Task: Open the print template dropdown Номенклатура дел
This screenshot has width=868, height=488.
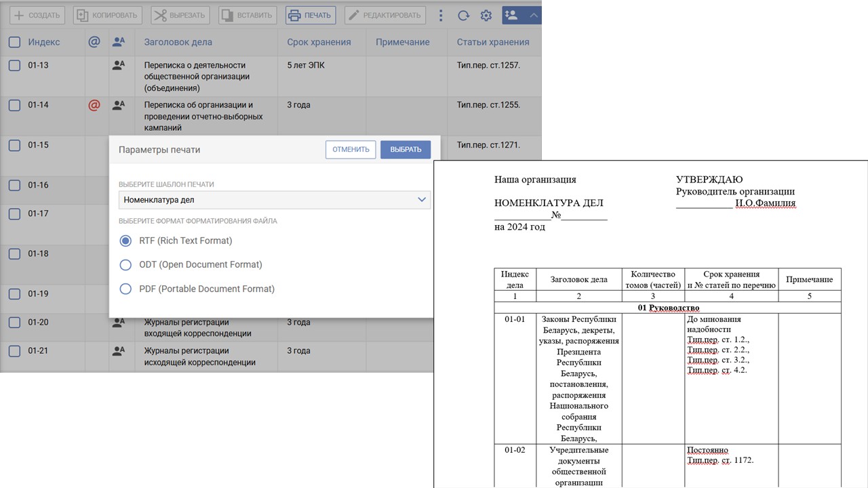Action: coord(274,200)
